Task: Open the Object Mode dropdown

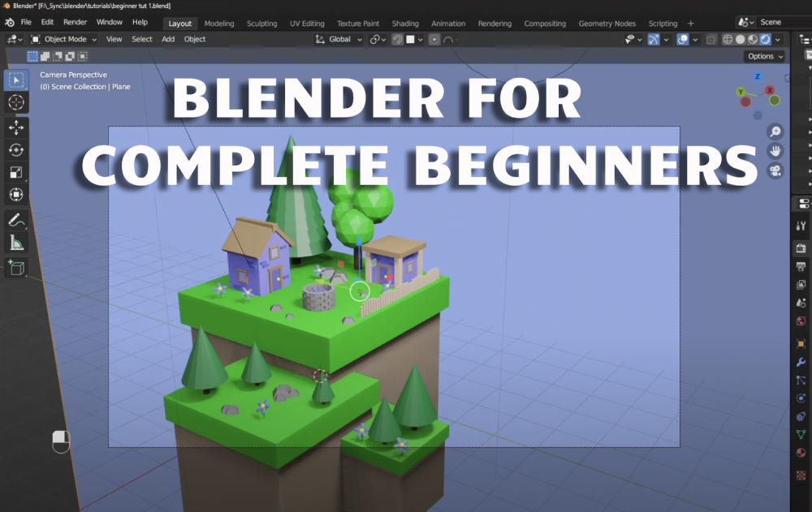Action: (x=67, y=38)
